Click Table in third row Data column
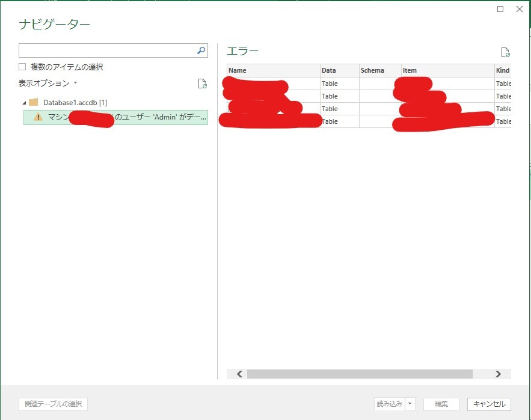Image resolution: width=531 pixels, height=420 pixels. pos(330,109)
